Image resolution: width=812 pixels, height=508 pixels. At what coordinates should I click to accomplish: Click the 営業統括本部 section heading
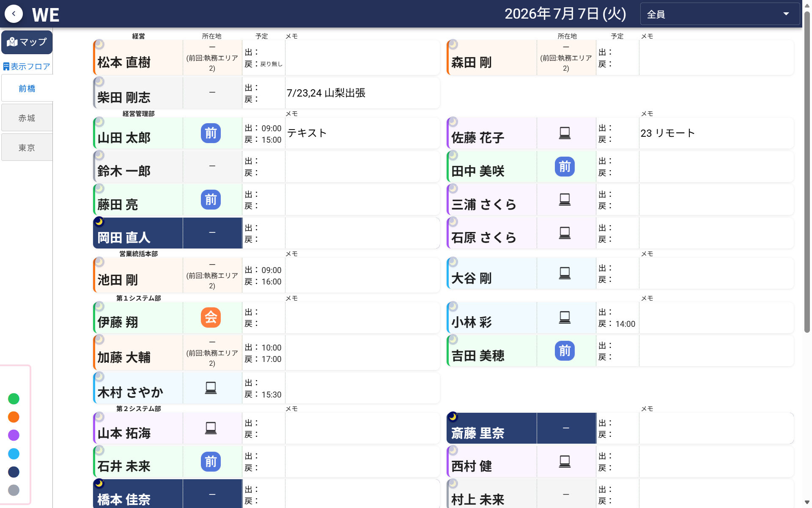(138, 254)
